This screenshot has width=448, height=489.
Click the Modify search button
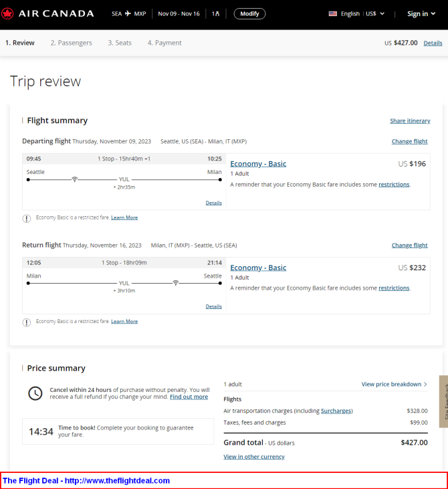click(x=249, y=14)
